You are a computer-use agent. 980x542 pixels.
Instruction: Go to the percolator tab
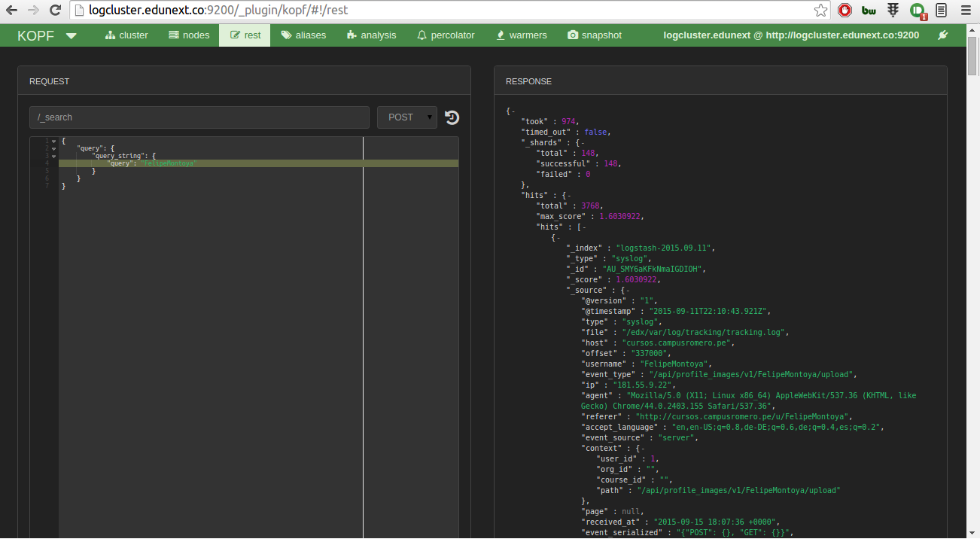coord(446,35)
